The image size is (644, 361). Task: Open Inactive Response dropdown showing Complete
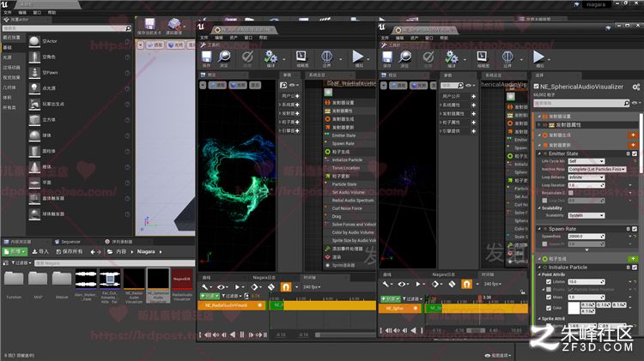[x=597, y=169]
